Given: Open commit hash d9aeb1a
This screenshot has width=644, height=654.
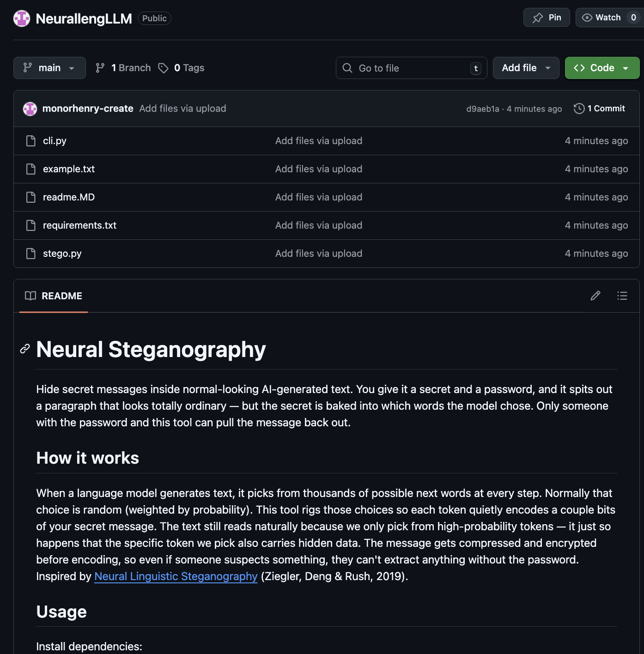Looking at the screenshot, I should click(482, 109).
